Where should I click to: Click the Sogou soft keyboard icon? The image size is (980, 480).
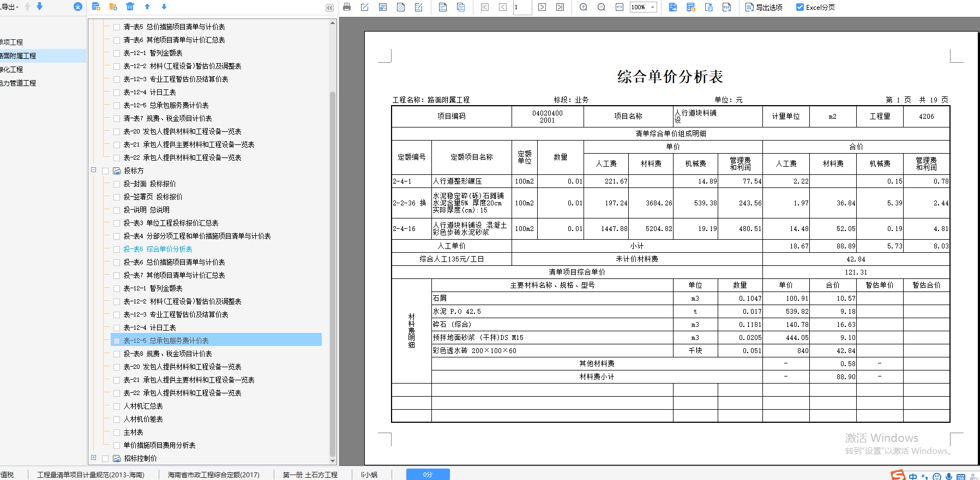961,476
